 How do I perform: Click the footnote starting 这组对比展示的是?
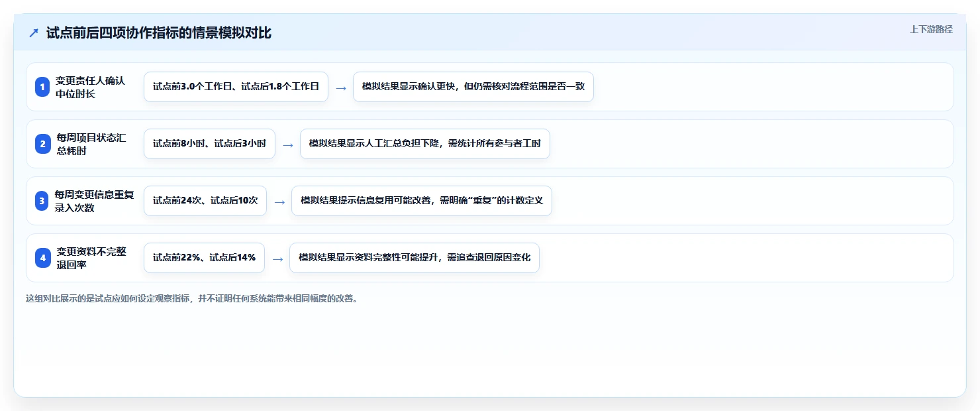click(x=193, y=298)
